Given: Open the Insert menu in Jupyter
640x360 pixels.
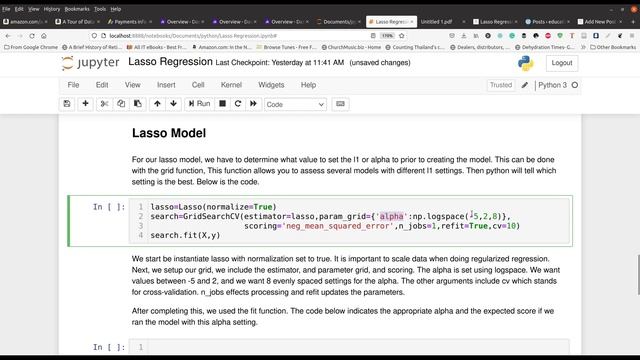Looking at the screenshot, I should coord(166,85).
